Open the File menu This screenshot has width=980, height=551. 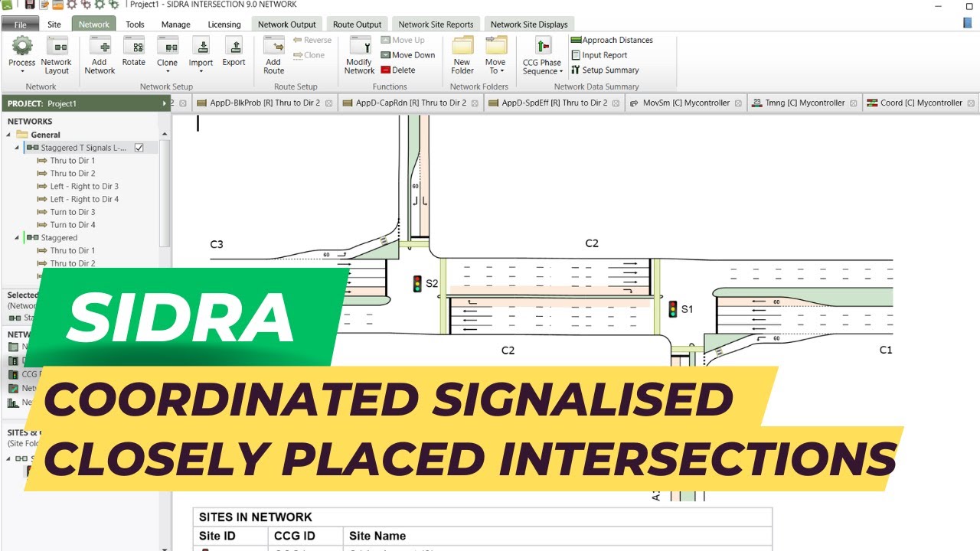click(x=20, y=24)
